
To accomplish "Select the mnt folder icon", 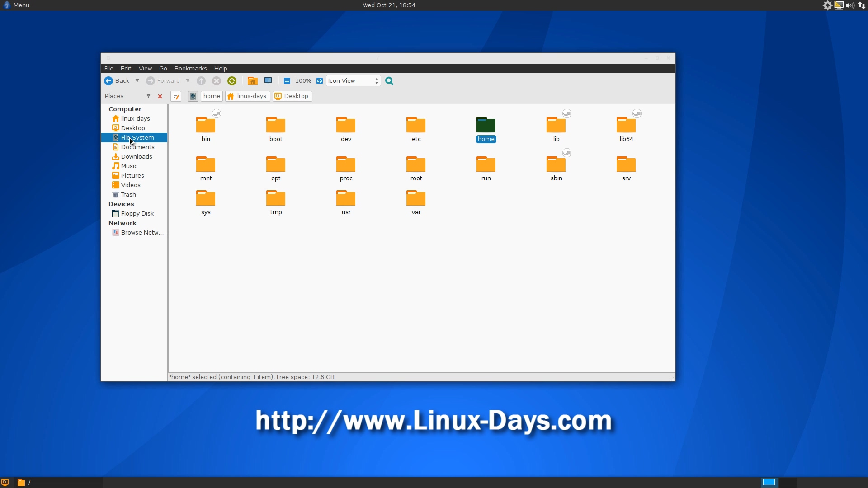I will click(x=206, y=164).
